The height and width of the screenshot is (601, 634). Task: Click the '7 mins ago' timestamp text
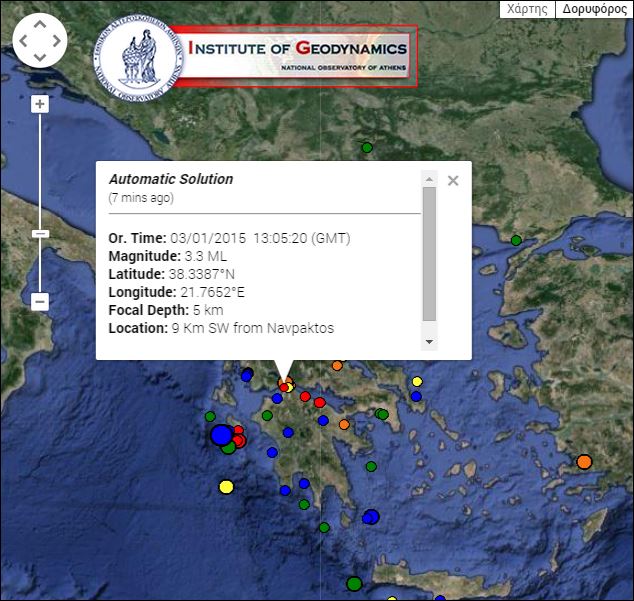pos(141,198)
